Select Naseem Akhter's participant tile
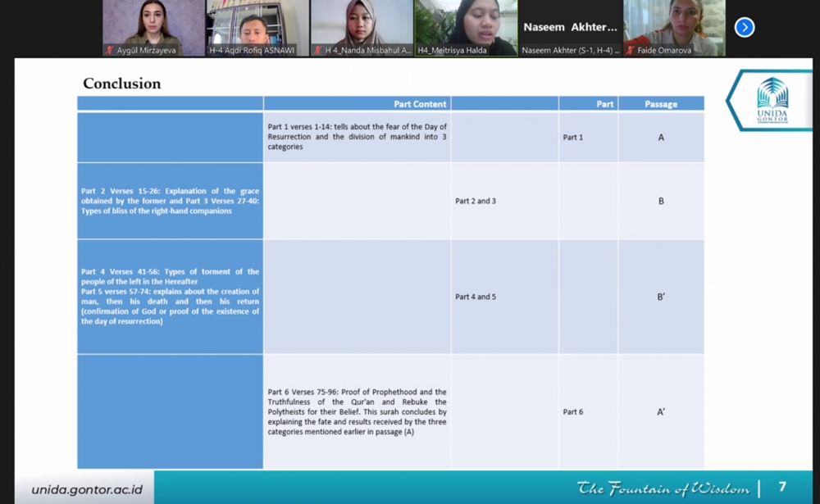Image resolution: width=820 pixels, height=504 pixels. 569,28
